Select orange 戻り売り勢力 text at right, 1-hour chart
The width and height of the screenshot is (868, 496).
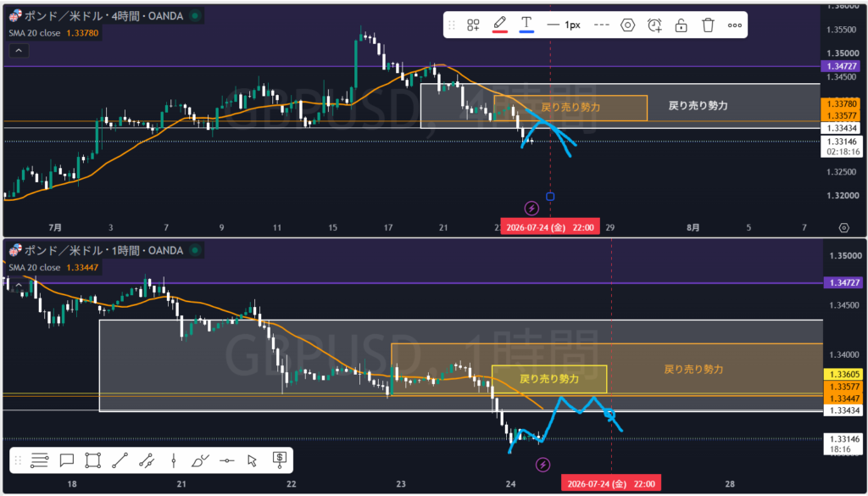tap(693, 369)
